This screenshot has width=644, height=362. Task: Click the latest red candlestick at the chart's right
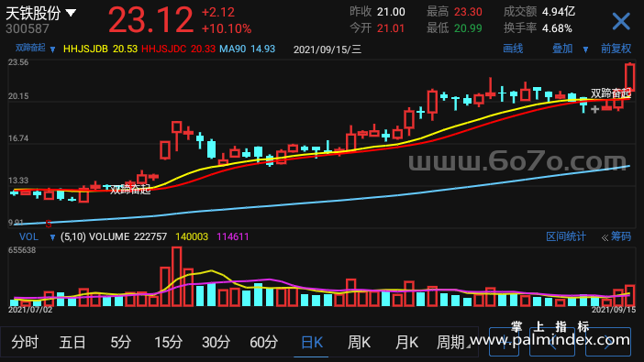(x=629, y=77)
